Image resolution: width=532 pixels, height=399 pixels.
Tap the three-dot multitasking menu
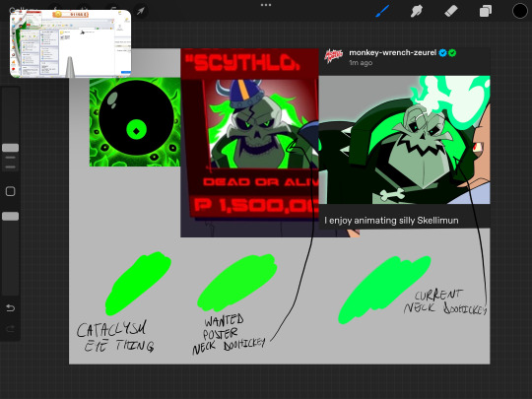pyautogui.click(x=266, y=5)
